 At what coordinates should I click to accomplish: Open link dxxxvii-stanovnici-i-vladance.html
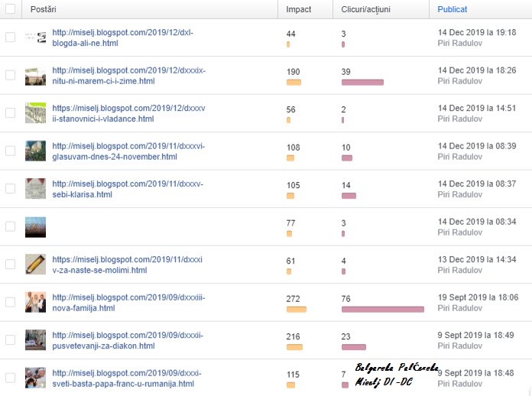(128, 113)
